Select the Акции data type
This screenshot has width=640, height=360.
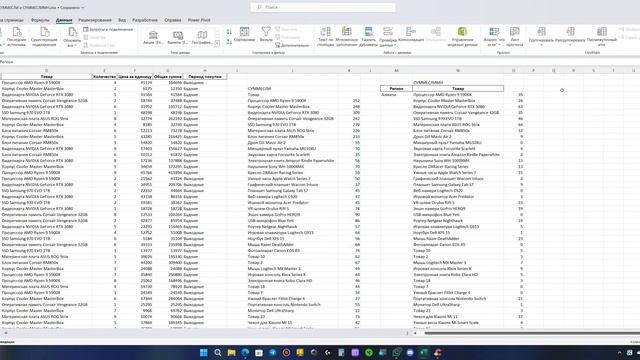[x=153, y=37]
